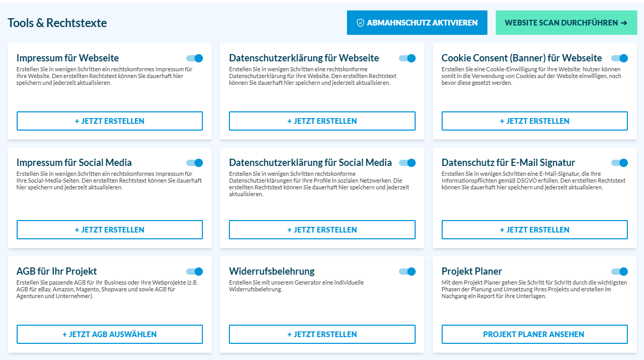
Task: Click Jetzt AGB auswählen button
Action: [110, 335]
